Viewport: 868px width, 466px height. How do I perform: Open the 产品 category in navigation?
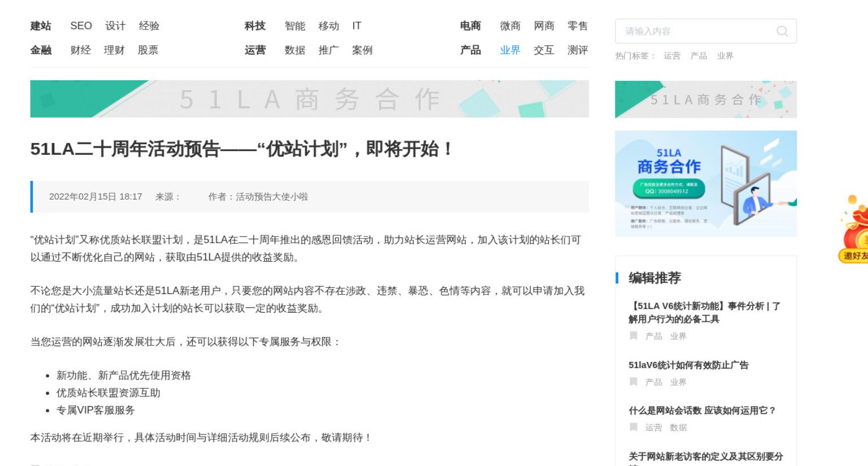click(470, 50)
